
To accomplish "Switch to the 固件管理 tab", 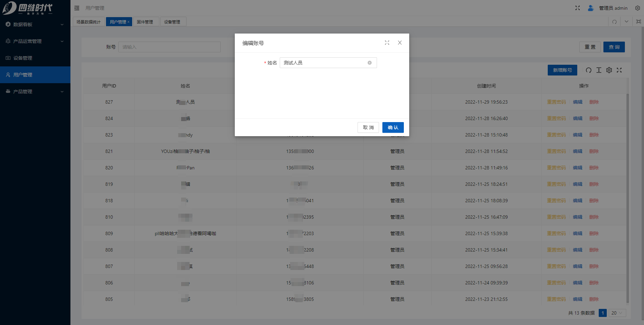I will [x=145, y=22].
